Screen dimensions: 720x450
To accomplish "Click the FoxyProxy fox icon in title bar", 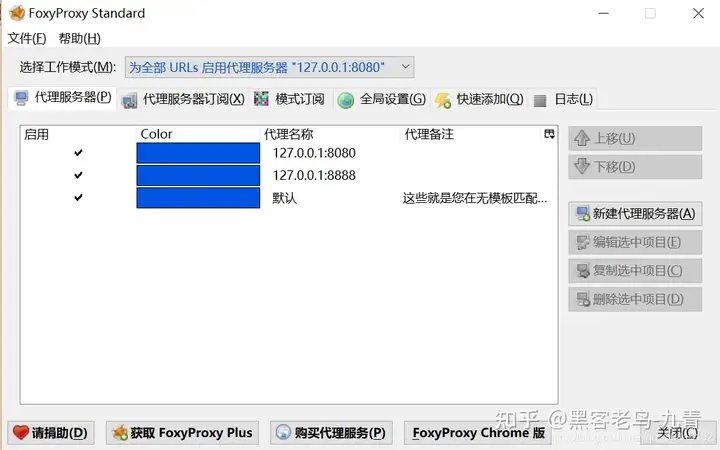I will (x=17, y=13).
